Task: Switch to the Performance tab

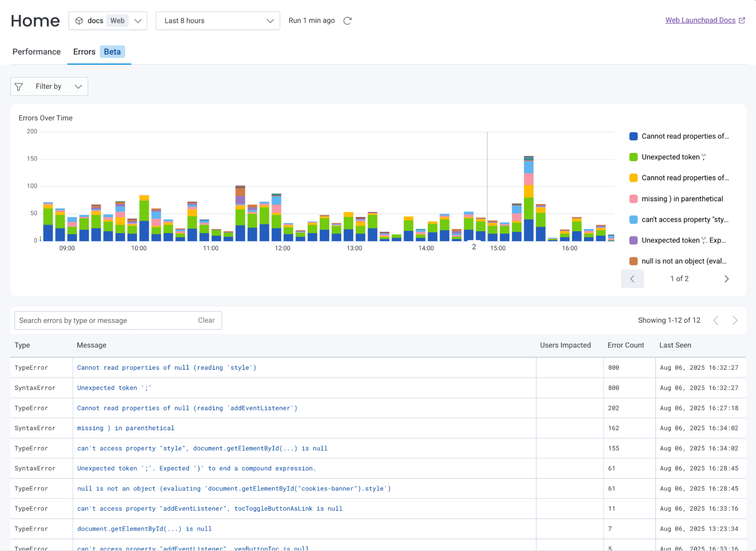Action: [36, 52]
